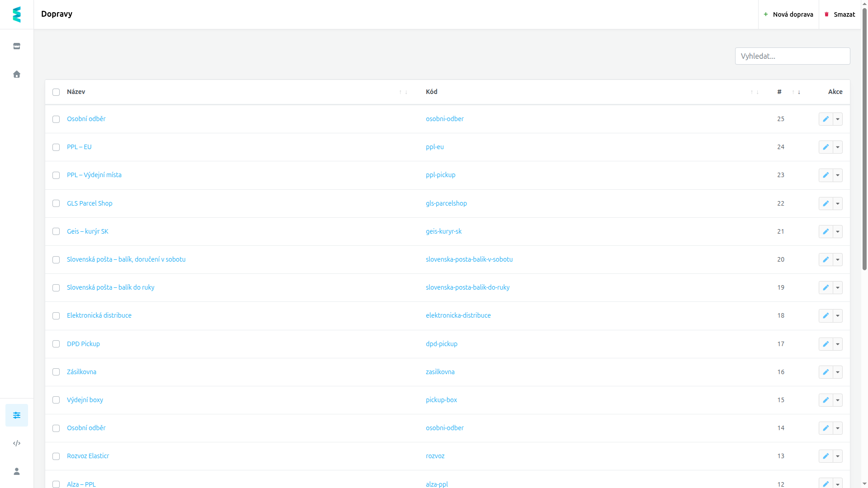Image resolution: width=868 pixels, height=488 pixels.
Task: Tick the checkbox for GLS Parcel Shop
Action: click(x=56, y=203)
